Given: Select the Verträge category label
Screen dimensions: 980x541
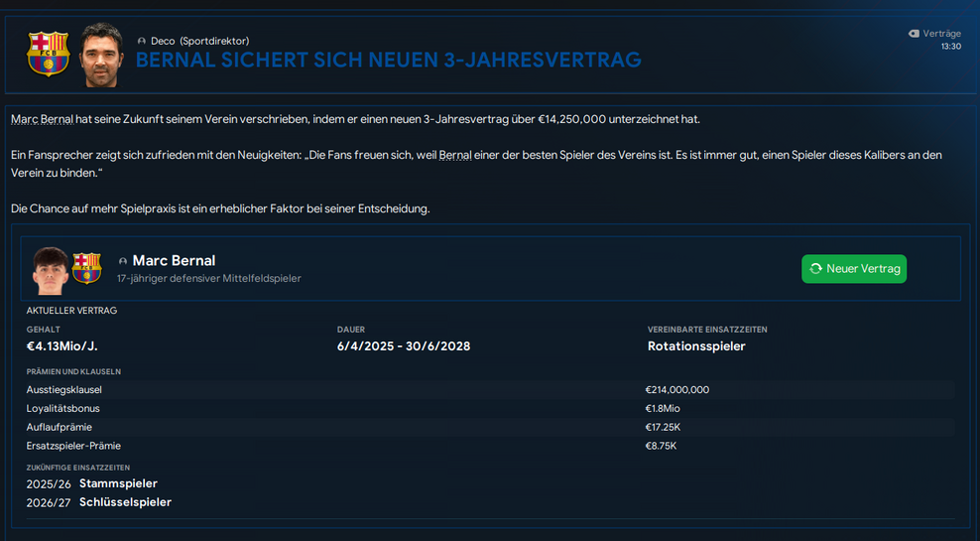Looking at the screenshot, I should (x=941, y=34).
